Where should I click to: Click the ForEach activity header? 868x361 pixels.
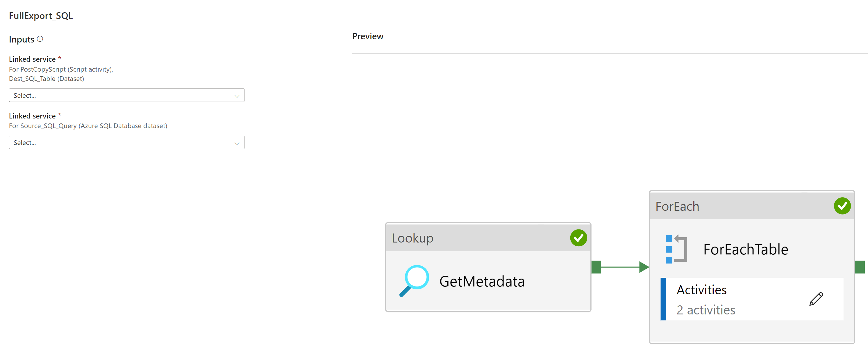click(x=752, y=206)
